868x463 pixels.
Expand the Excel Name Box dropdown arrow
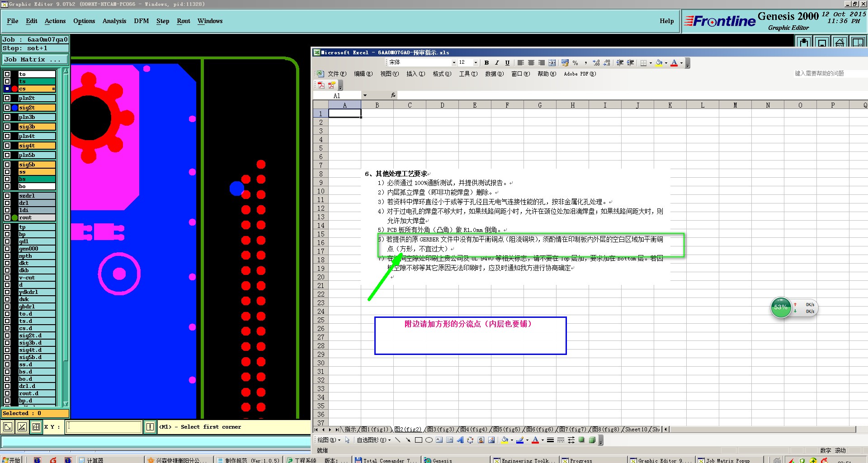click(x=365, y=95)
